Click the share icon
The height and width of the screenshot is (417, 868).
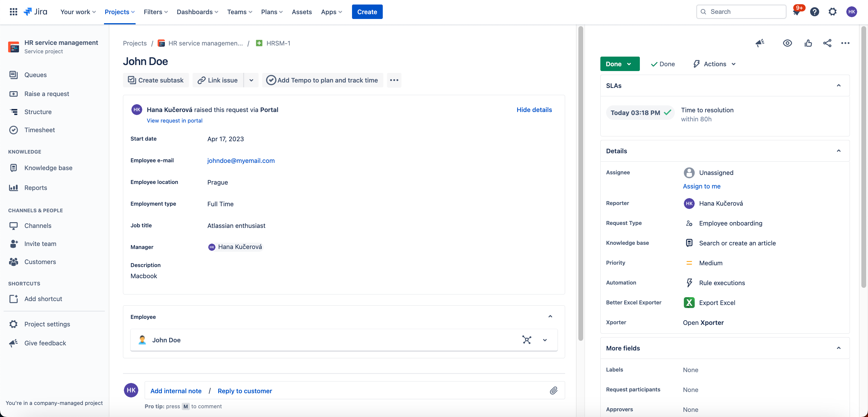[x=827, y=43]
